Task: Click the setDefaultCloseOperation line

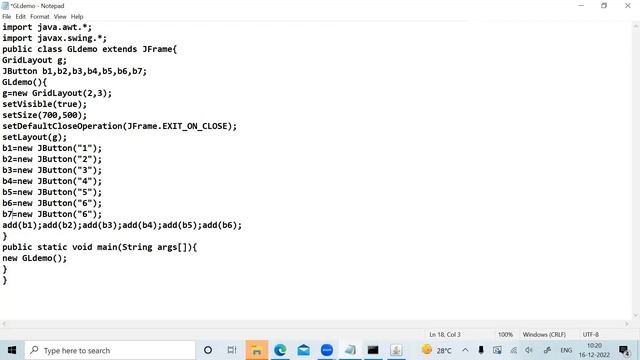Action: pyautogui.click(x=120, y=126)
